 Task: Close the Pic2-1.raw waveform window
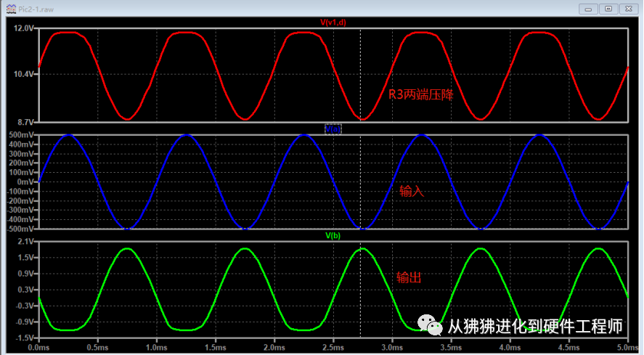pos(629,9)
